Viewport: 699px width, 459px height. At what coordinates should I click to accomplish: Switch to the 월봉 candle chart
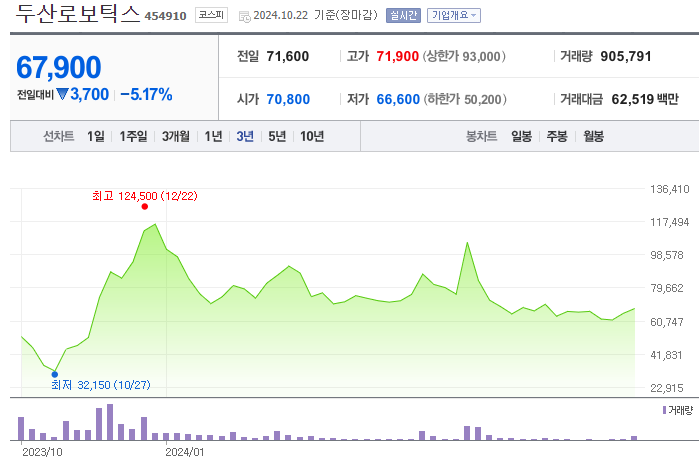coord(593,136)
